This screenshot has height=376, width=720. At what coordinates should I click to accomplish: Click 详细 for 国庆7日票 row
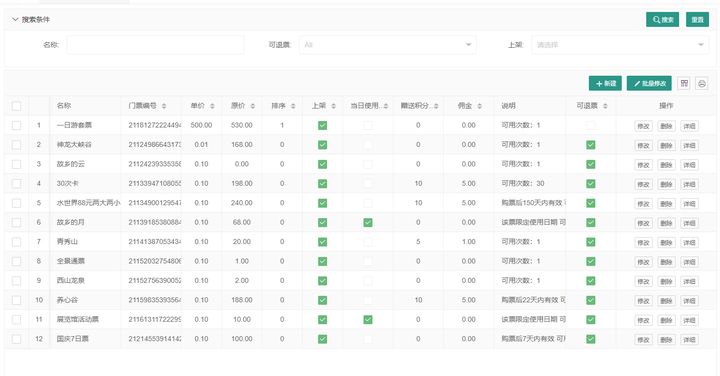coord(689,340)
